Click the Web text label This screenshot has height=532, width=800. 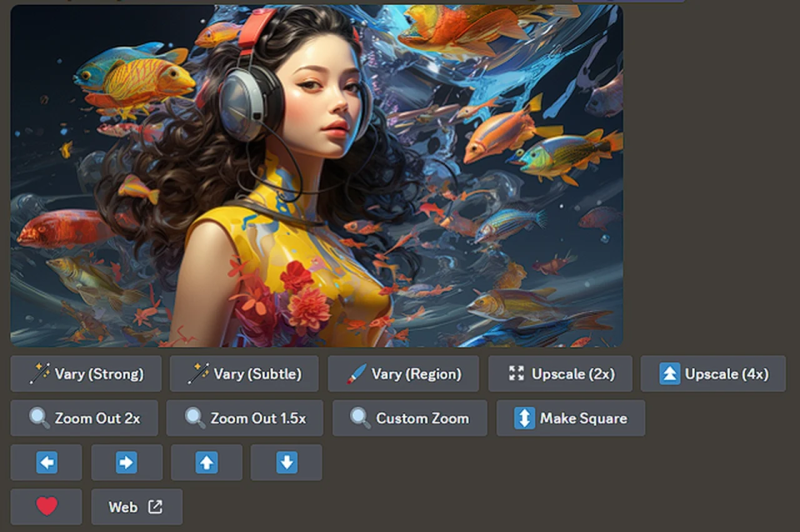(x=123, y=506)
